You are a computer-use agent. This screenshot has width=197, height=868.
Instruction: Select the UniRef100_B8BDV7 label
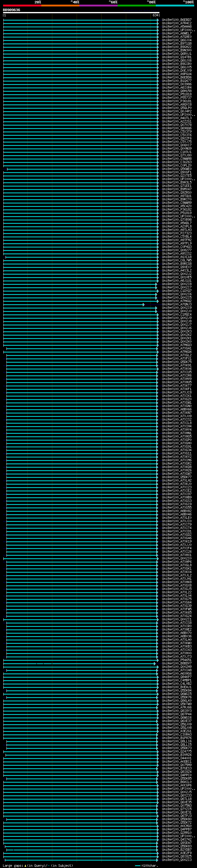pos(176,664)
